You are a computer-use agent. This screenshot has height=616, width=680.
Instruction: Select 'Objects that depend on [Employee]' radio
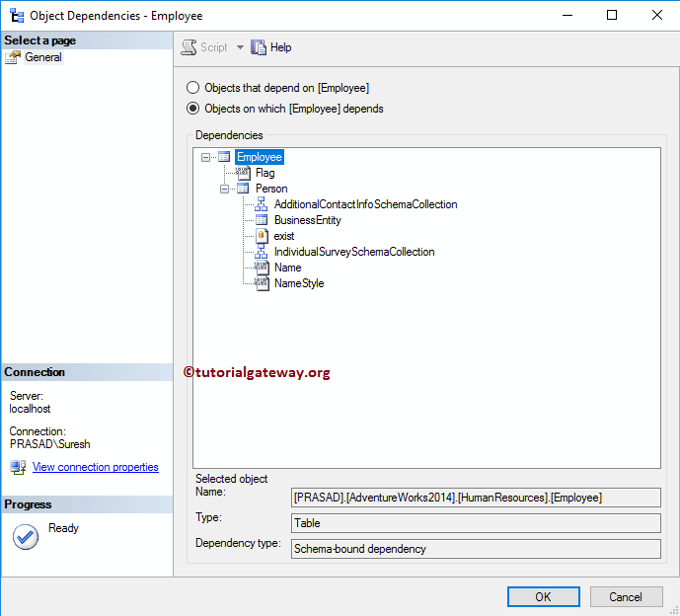click(x=193, y=88)
